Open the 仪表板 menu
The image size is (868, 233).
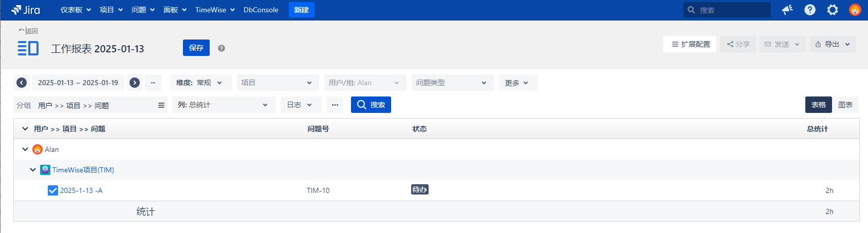click(76, 10)
